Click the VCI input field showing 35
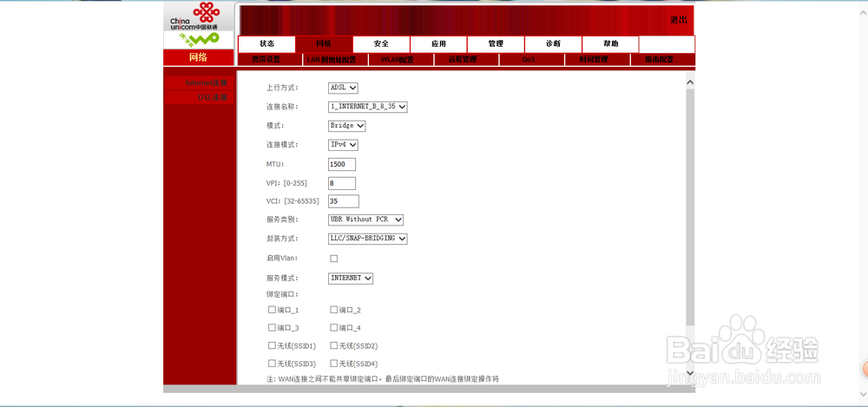868x407 pixels. [x=343, y=201]
